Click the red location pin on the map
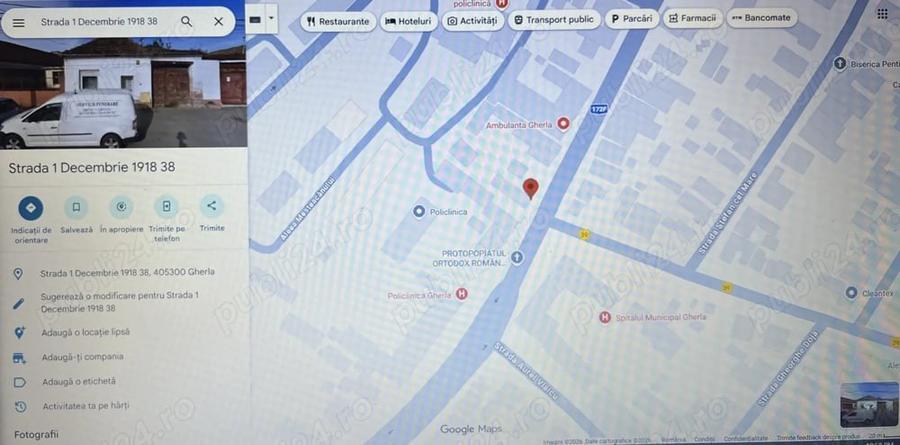 [x=530, y=188]
